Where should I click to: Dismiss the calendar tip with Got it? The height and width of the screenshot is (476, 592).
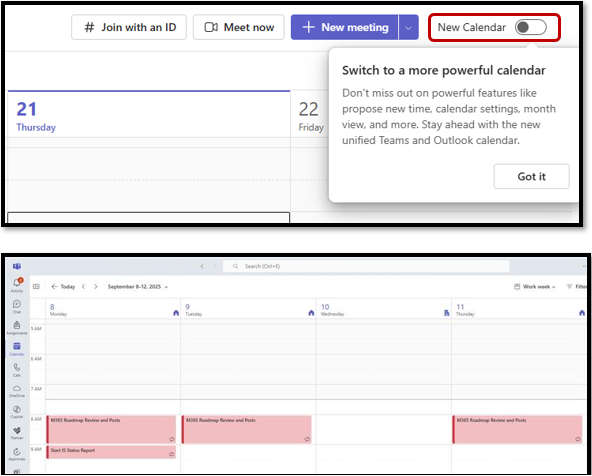tap(531, 176)
